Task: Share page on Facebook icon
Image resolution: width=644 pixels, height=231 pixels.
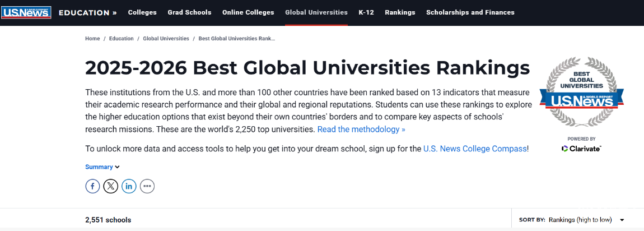Action: tap(92, 186)
